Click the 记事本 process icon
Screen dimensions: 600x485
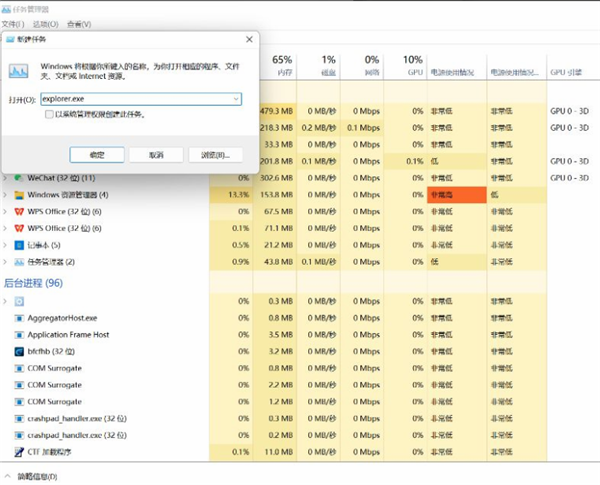pos(19,245)
